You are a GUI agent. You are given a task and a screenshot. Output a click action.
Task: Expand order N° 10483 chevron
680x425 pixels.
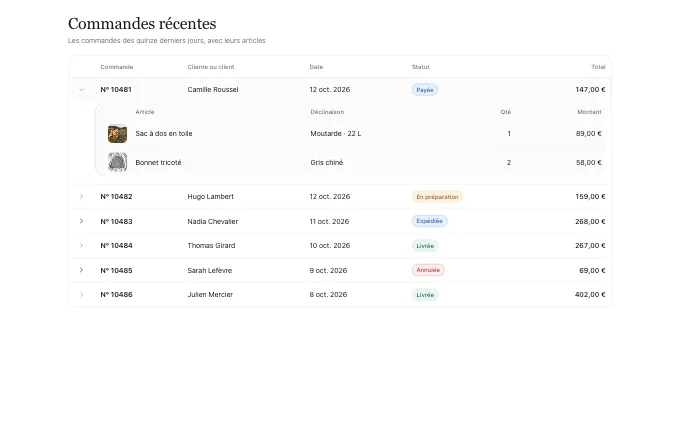click(81, 221)
